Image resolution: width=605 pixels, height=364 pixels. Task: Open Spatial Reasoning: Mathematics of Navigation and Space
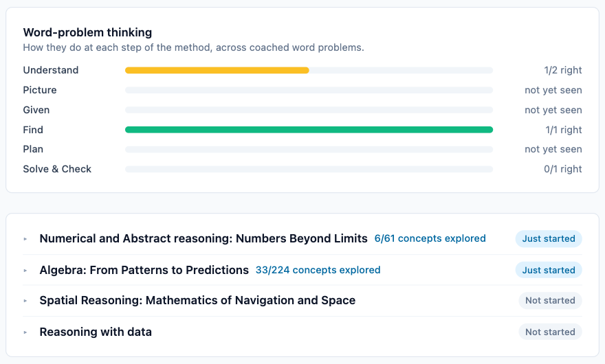197,300
